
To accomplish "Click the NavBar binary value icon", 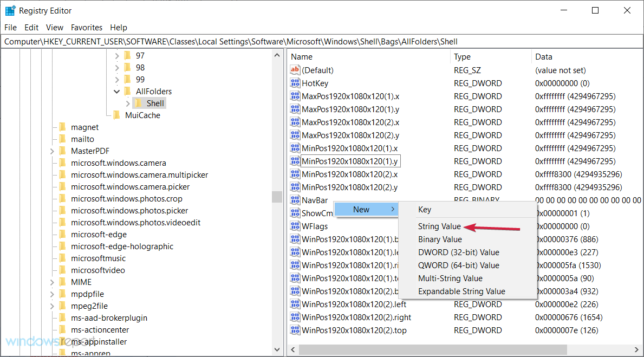I will point(295,200).
